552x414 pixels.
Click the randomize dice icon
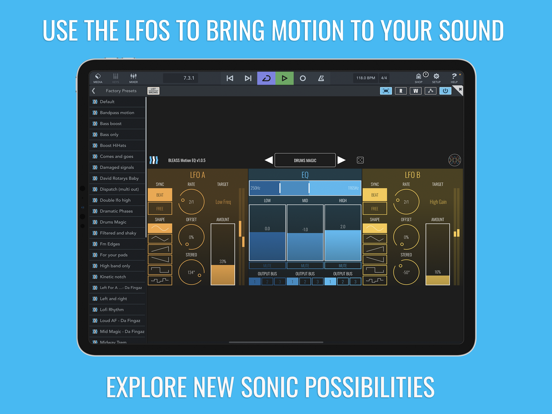coord(360,160)
